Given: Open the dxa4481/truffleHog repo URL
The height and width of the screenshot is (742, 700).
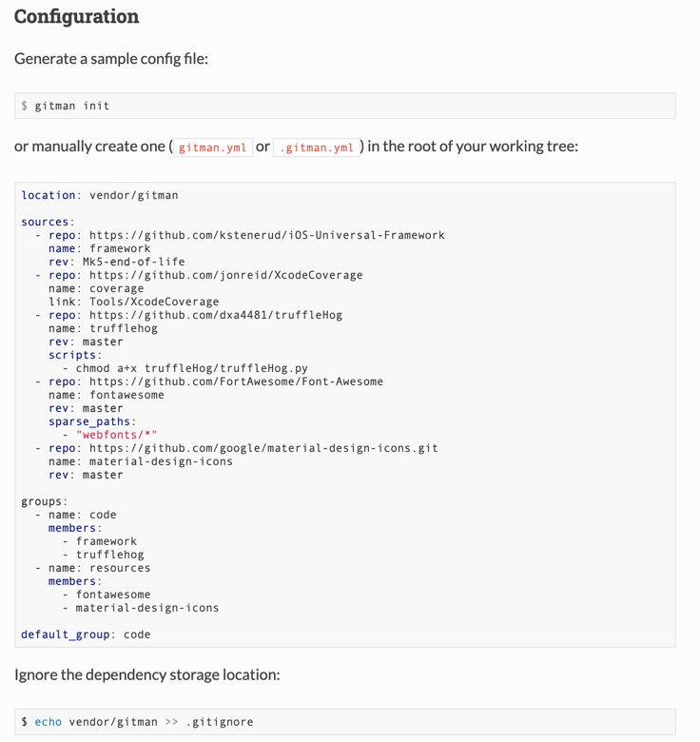Looking at the screenshot, I should click(x=216, y=315).
